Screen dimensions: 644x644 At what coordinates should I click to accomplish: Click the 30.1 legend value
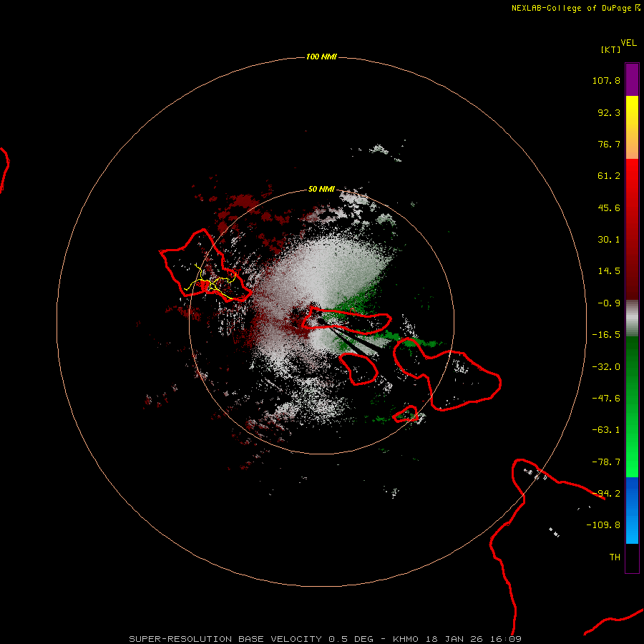tap(609, 240)
